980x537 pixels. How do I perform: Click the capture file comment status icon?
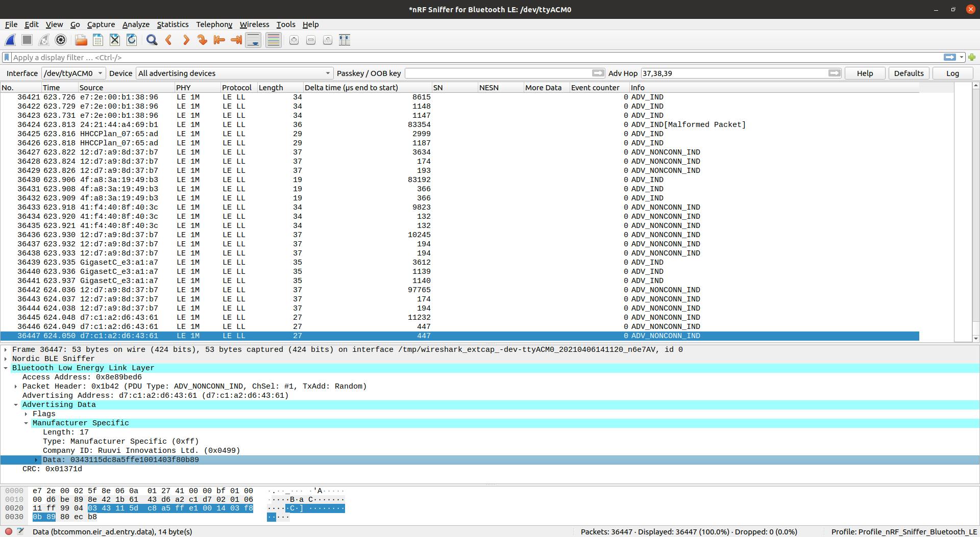[20, 531]
